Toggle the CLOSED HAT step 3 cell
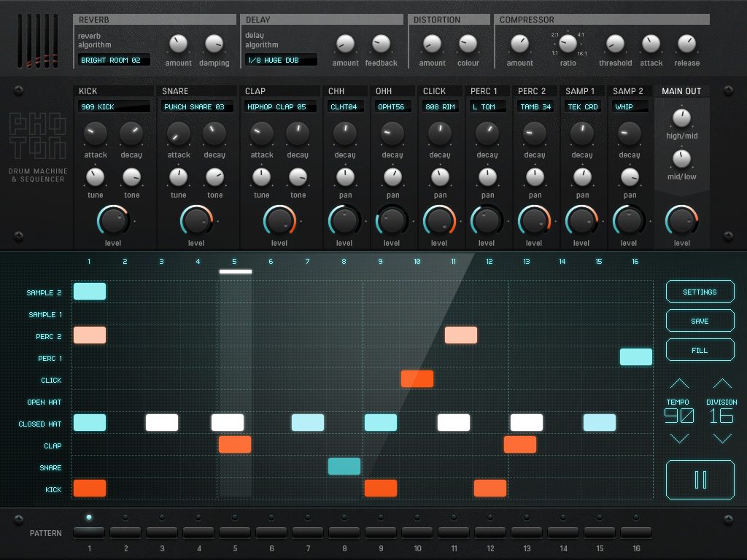747x560 pixels. click(162, 422)
